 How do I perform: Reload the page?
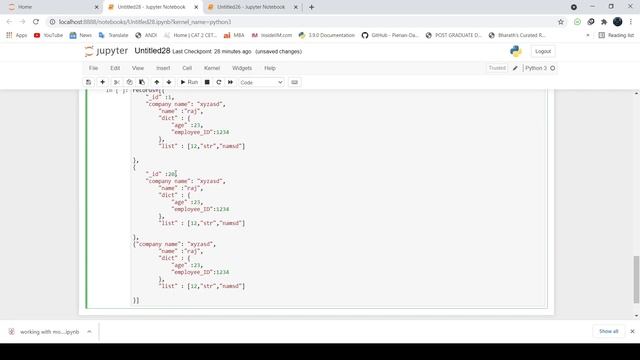pyautogui.click(x=36, y=22)
